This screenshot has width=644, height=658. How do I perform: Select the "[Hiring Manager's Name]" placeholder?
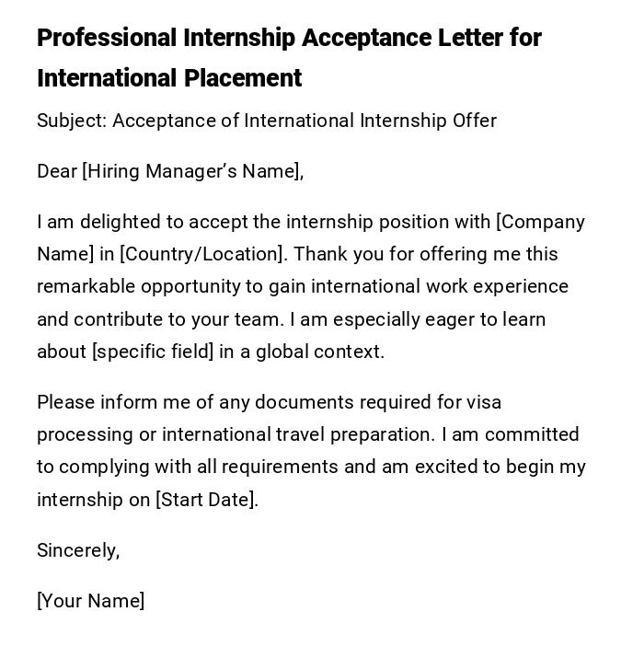[x=191, y=171]
